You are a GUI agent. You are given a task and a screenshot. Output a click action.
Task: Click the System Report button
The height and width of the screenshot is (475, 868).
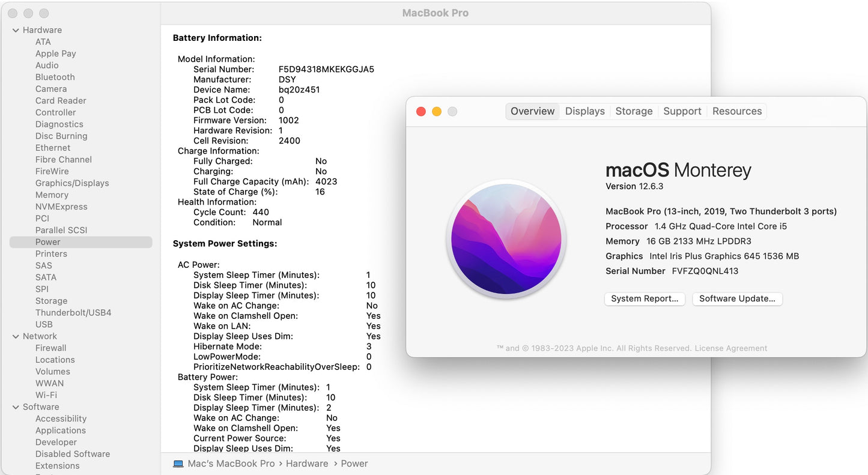[645, 298]
